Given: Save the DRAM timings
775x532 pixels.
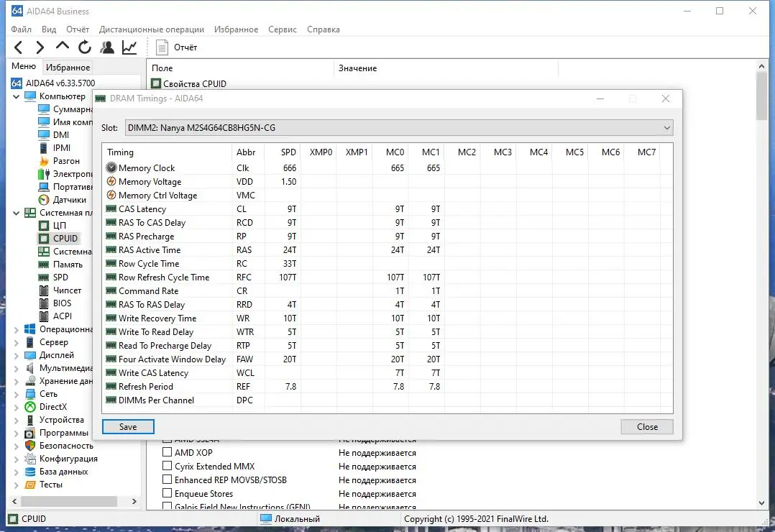Looking at the screenshot, I should [x=128, y=427].
